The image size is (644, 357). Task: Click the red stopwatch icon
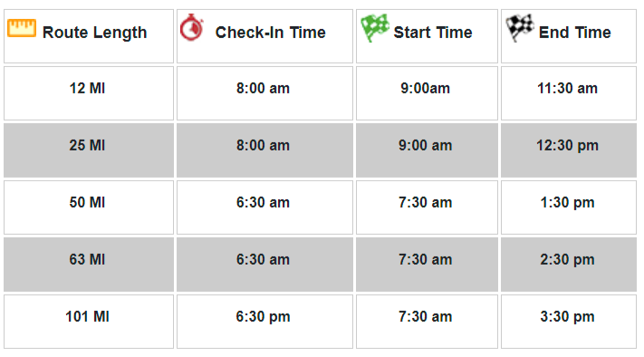click(192, 27)
